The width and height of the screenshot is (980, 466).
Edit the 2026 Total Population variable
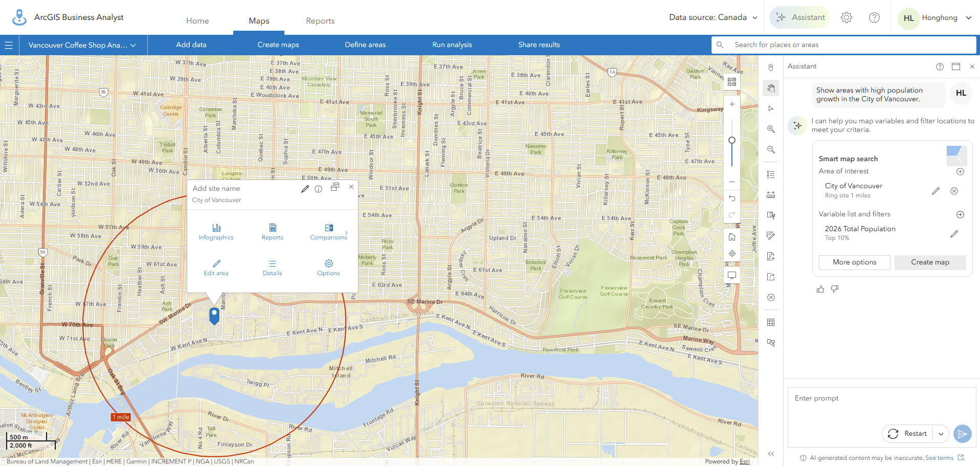954,234
